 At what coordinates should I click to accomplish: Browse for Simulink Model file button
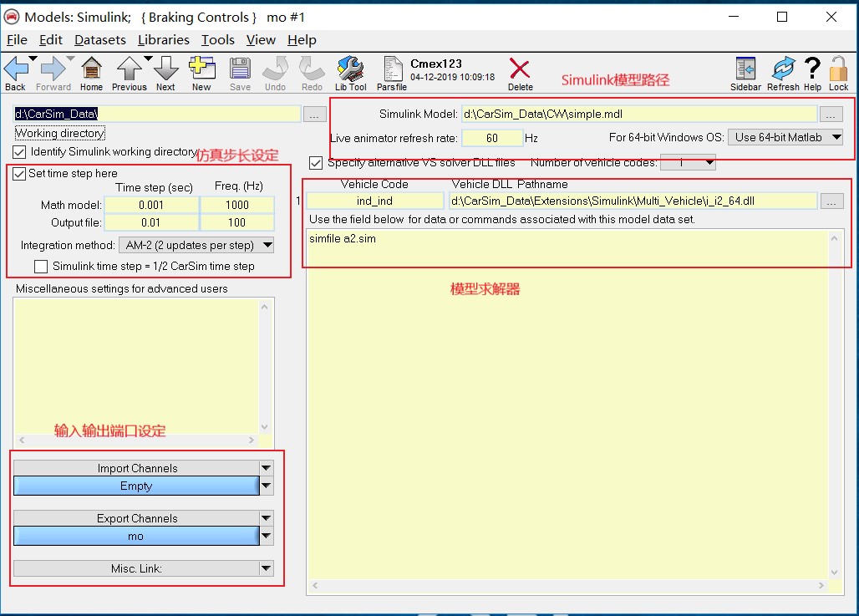831,114
